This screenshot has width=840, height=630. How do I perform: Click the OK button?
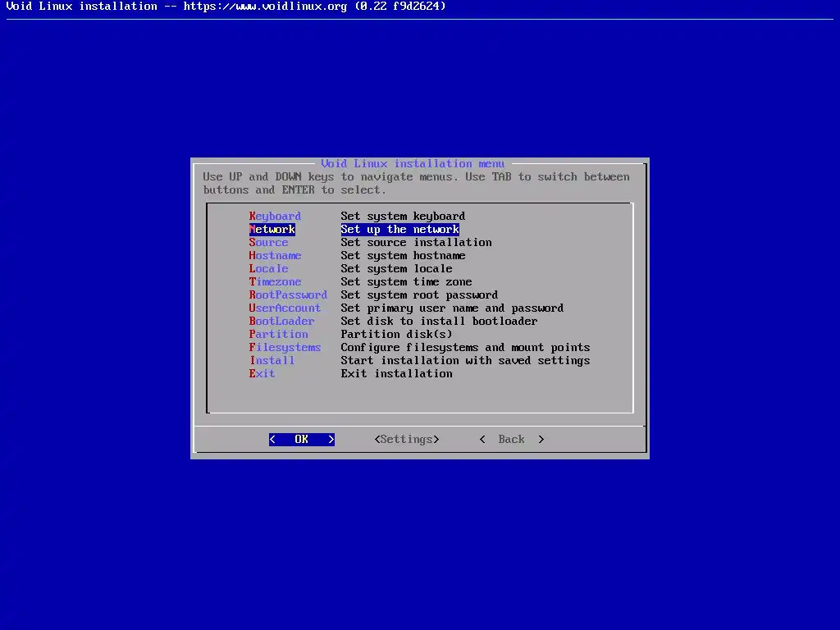[x=302, y=440]
